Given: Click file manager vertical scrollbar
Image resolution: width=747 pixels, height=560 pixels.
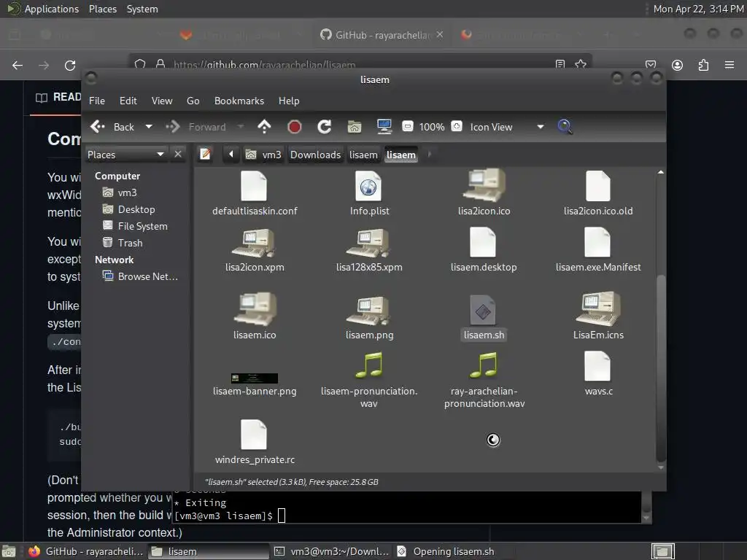Looking at the screenshot, I should coord(661,367).
